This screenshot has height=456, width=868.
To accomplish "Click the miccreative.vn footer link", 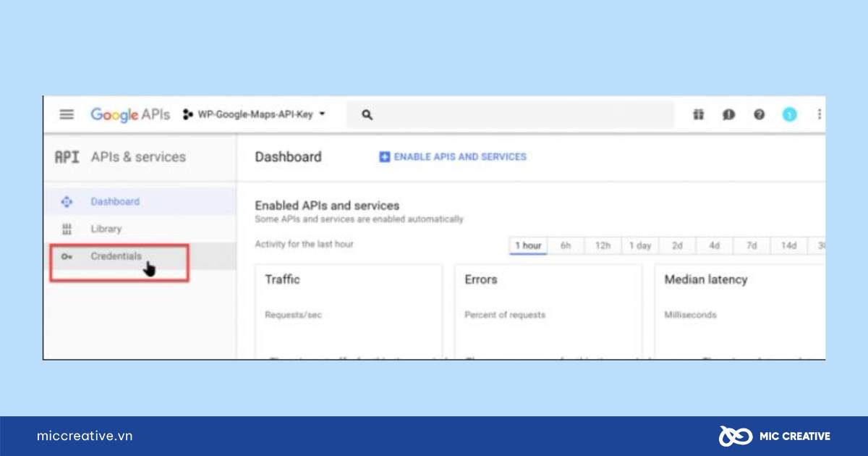I will pyautogui.click(x=85, y=436).
